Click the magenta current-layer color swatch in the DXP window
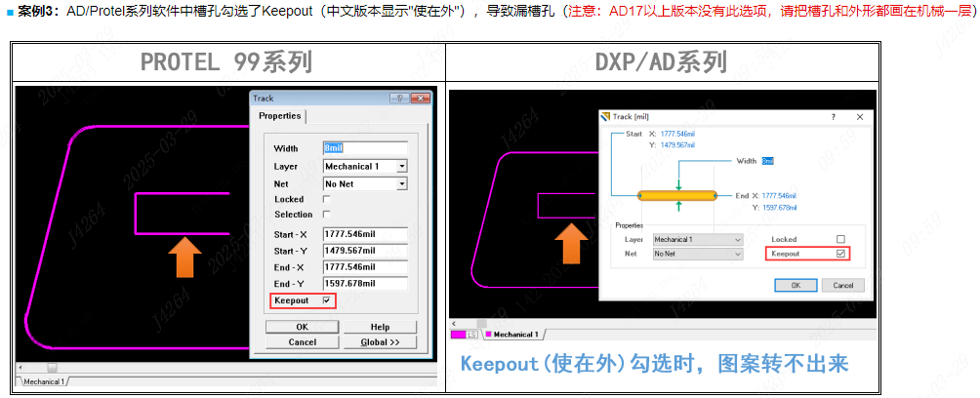Viewport: 980px width, 398px height. pos(458,335)
